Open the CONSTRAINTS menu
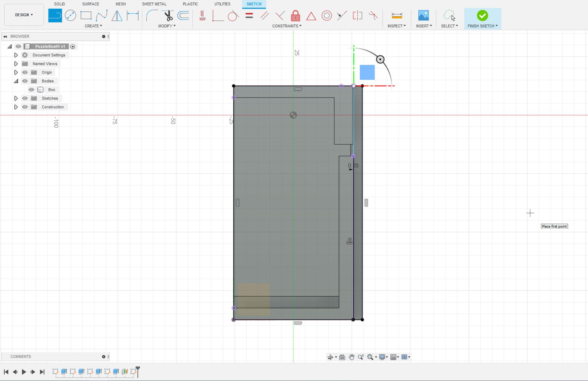 [287, 26]
